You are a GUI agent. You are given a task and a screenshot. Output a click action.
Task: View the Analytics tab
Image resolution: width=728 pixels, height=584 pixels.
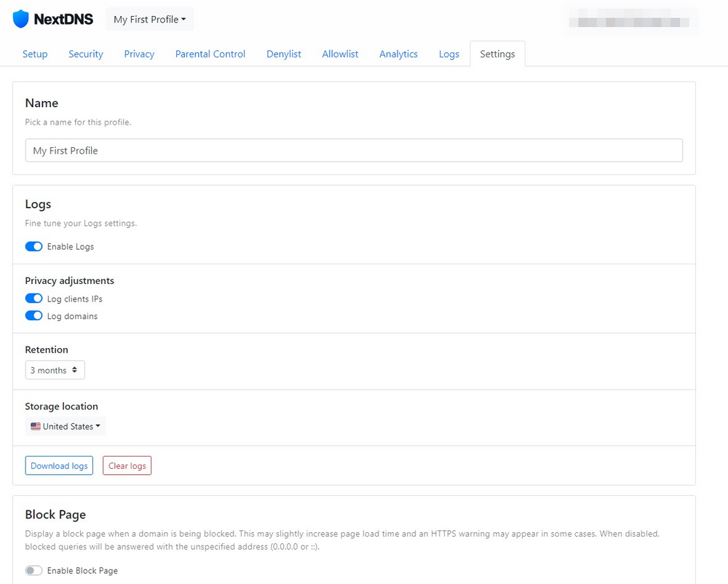398,53
